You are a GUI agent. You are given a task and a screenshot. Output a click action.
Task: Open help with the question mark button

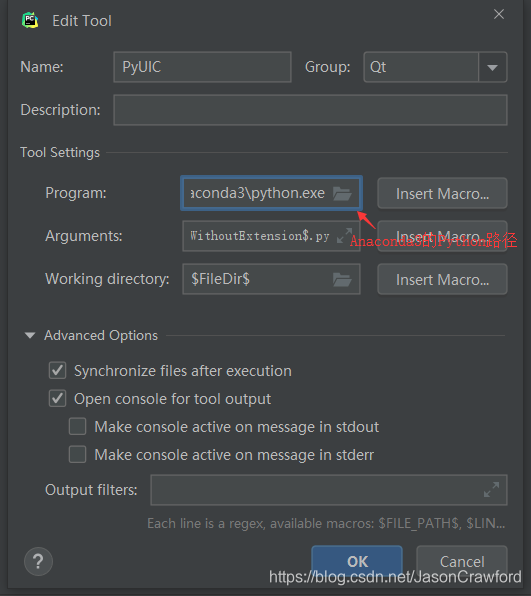[38, 561]
